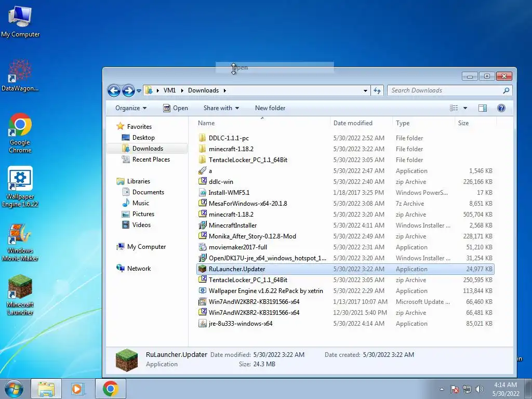Select Downloads in navigation pane

click(x=147, y=148)
